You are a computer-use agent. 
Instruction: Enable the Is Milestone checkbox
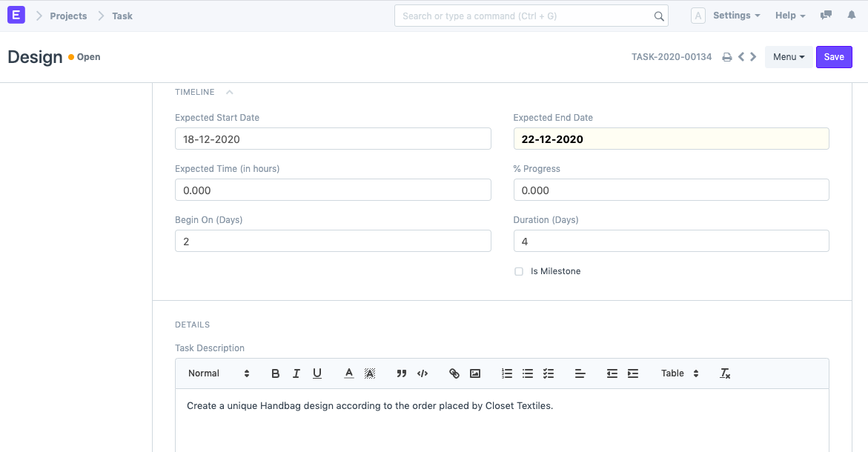[x=518, y=271]
